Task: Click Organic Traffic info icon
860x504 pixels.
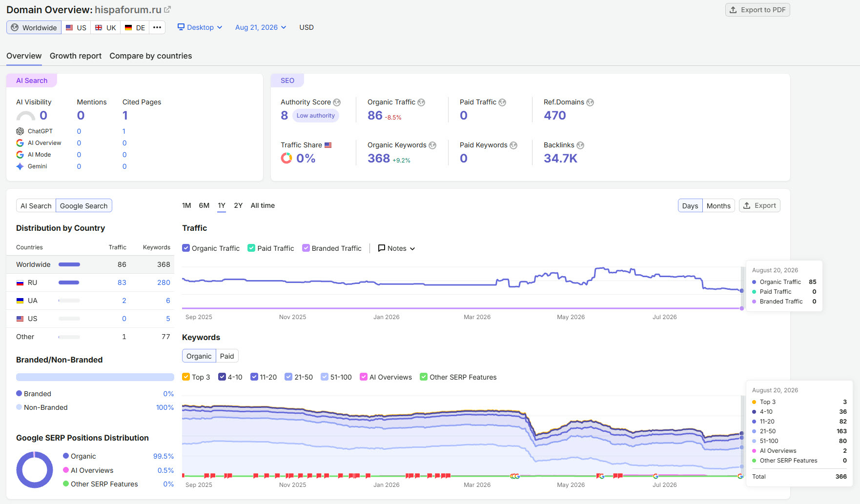Action: click(x=421, y=102)
